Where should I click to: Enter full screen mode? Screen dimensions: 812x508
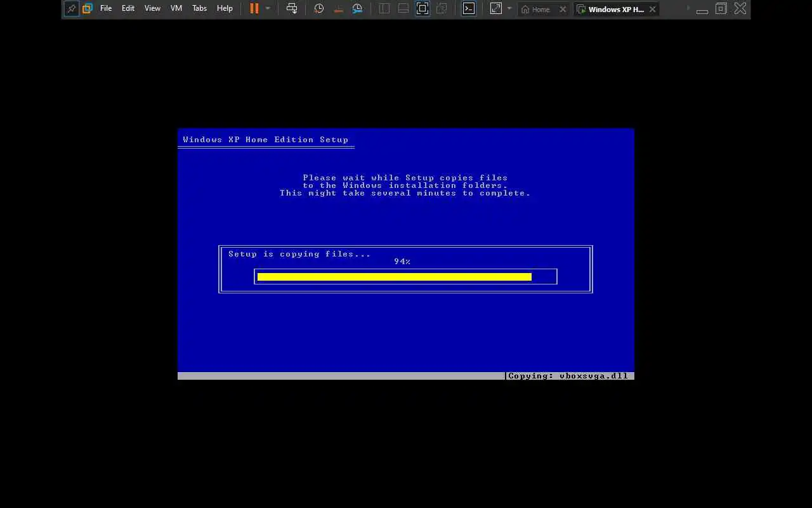pyautogui.click(x=422, y=8)
